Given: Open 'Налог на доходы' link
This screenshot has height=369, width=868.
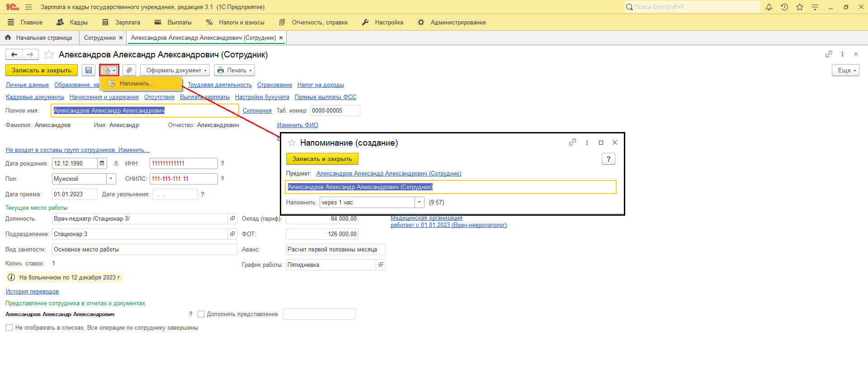Looking at the screenshot, I should [321, 85].
